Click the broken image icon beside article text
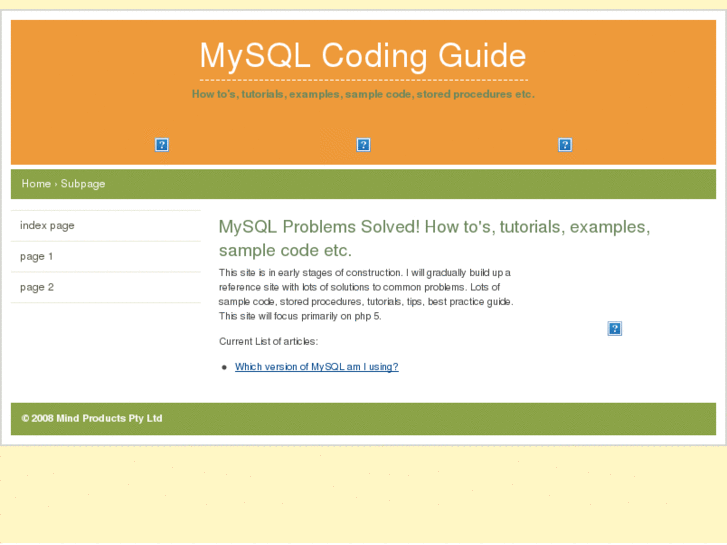The height and width of the screenshot is (545, 727). click(x=614, y=328)
